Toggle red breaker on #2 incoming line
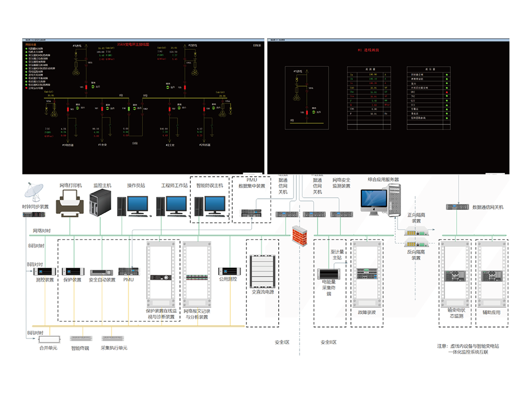 183,86
